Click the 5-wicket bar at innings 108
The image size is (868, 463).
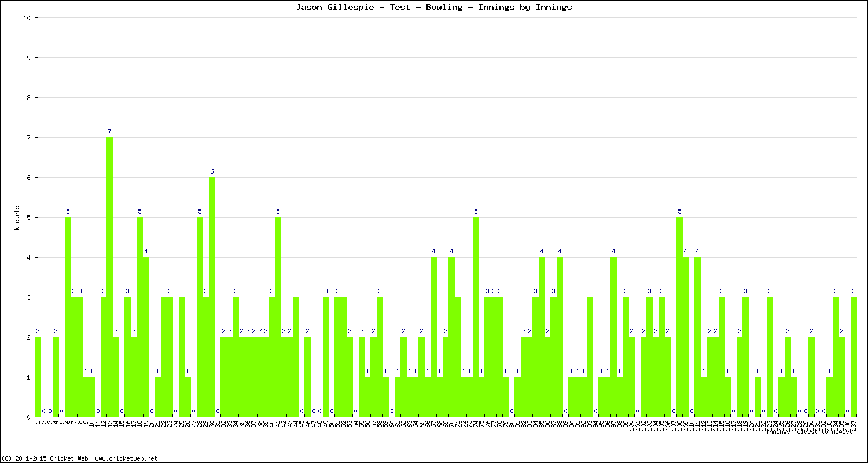point(679,317)
